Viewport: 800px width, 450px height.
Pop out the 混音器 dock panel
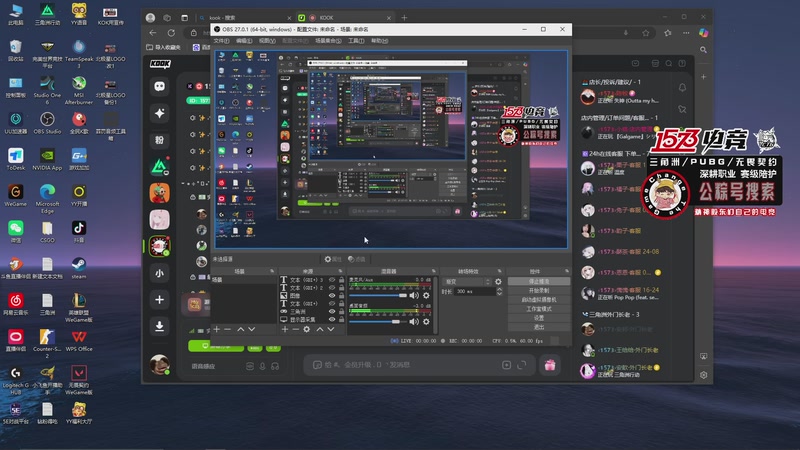434,271
